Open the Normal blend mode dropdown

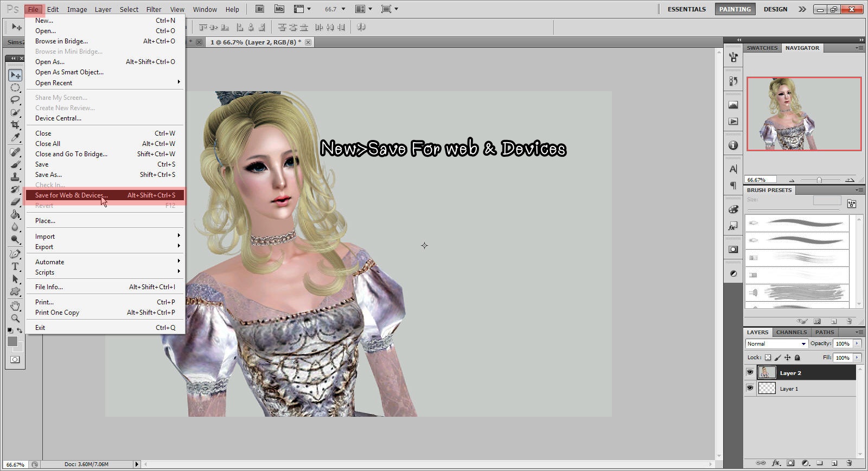776,343
